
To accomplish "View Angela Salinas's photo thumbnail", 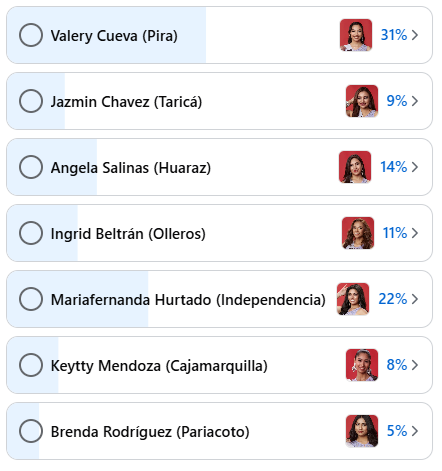I will [355, 167].
